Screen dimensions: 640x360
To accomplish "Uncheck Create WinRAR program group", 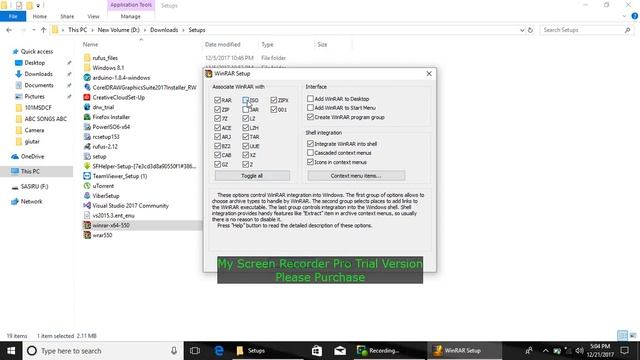I will point(310,117).
